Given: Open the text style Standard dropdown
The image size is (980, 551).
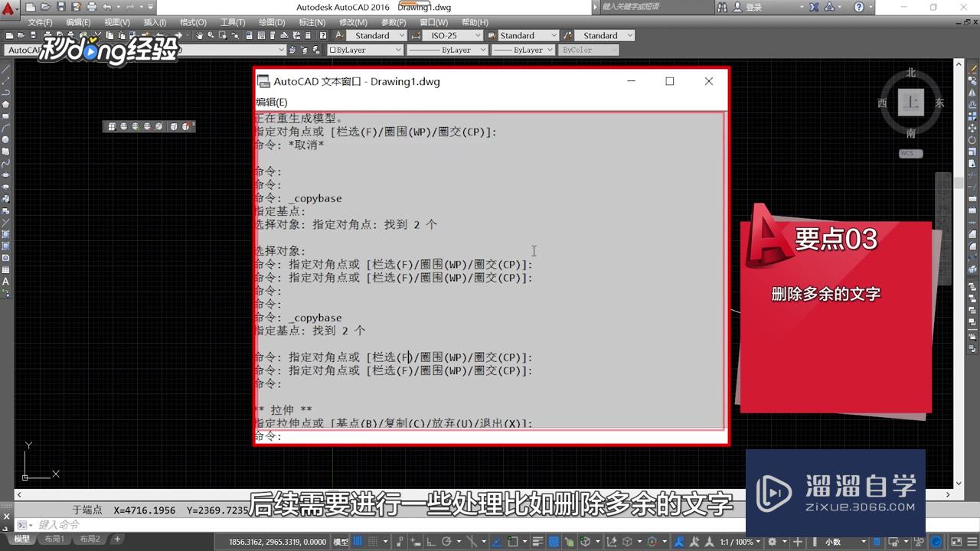Looking at the screenshot, I should coord(377,35).
